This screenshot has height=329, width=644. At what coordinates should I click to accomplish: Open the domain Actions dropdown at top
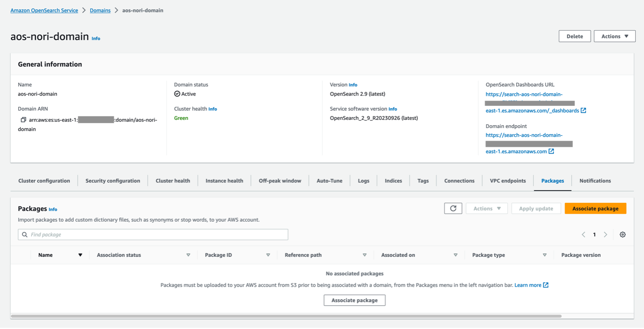(615, 37)
